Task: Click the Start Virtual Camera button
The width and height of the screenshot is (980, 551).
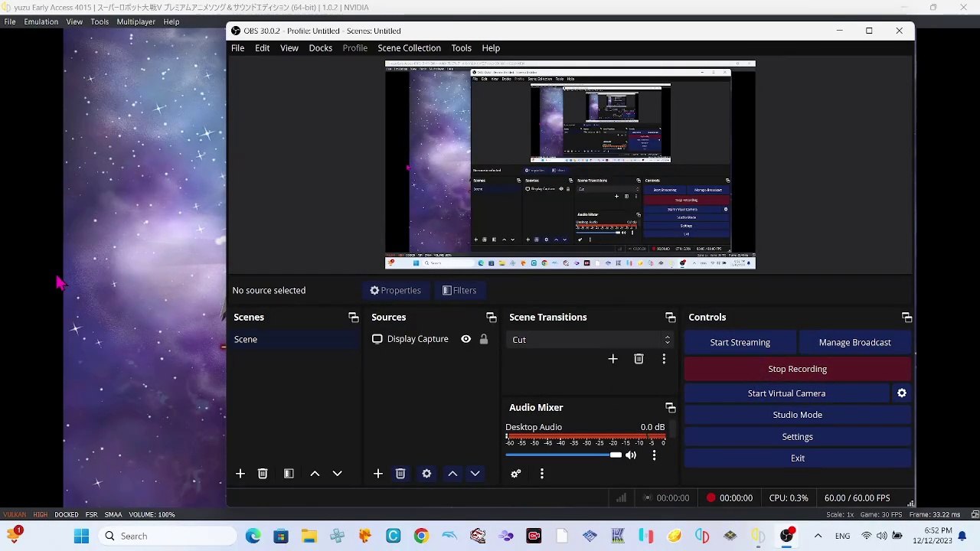Action: [x=787, y=393]
